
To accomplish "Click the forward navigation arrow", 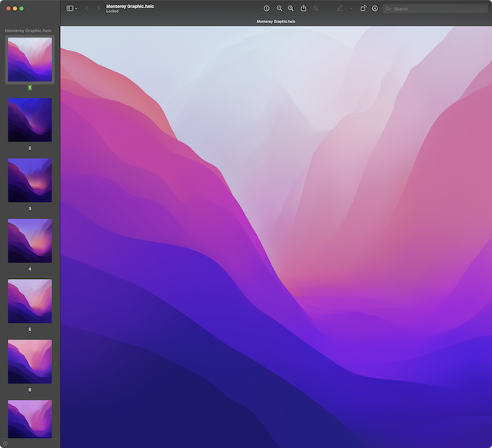I will coord(98,8).
